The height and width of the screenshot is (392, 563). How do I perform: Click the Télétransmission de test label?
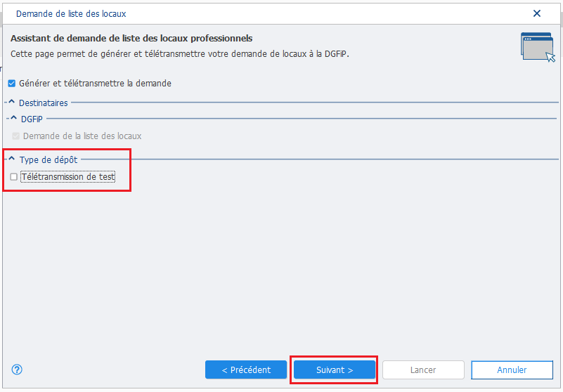point(68,176)
